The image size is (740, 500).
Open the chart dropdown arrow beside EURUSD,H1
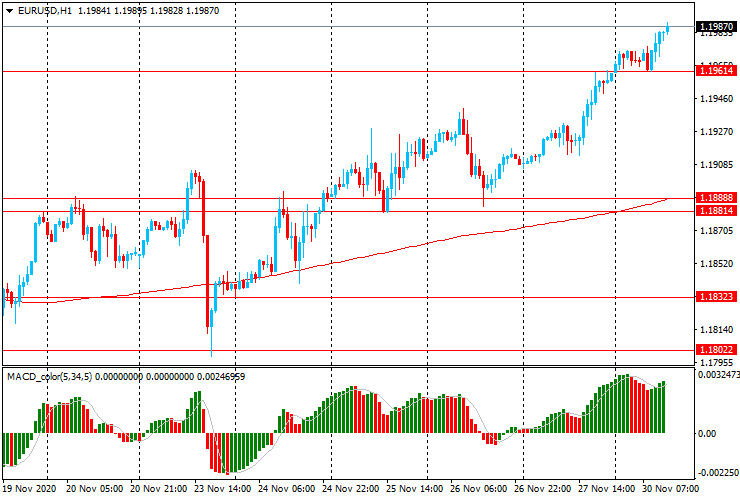(9, 11)
